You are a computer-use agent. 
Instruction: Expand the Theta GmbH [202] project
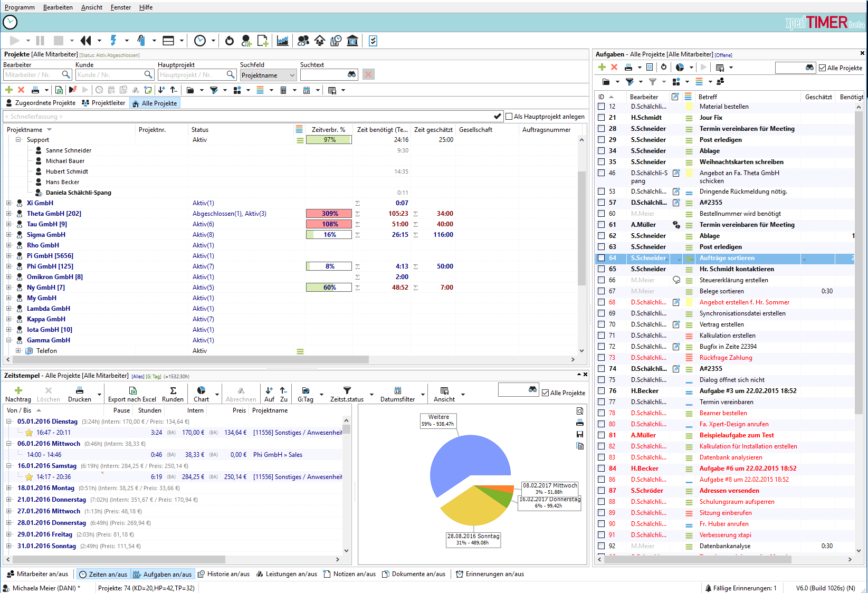(x=8, y=214)
